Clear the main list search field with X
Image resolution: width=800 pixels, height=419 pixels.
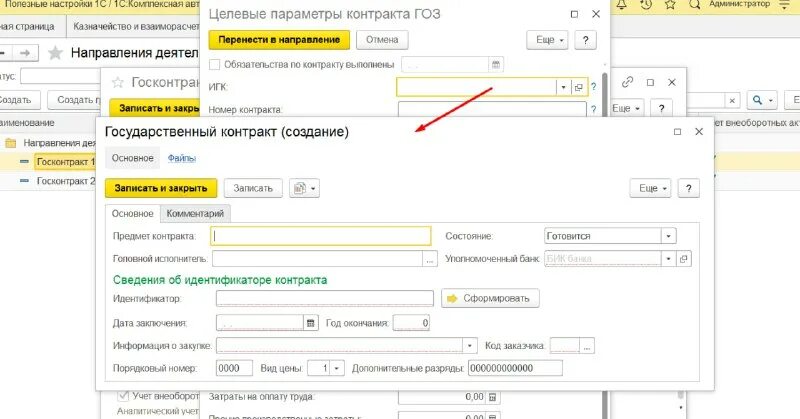(732, 101)
